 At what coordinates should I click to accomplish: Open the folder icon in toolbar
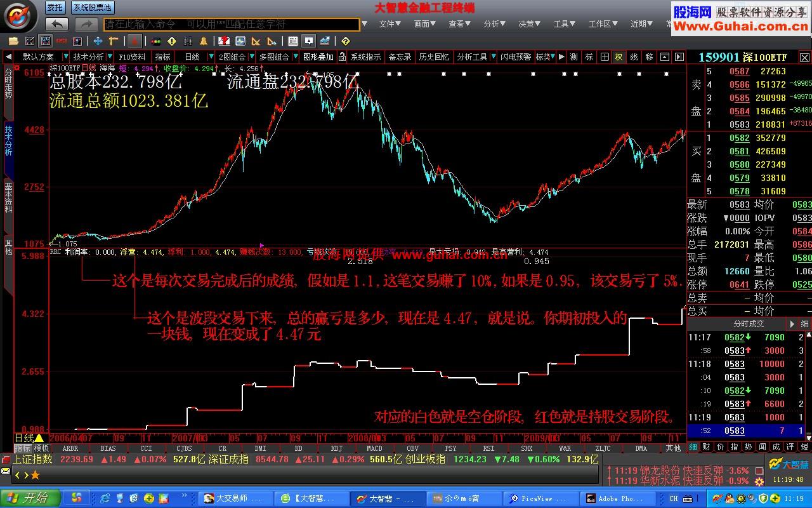click(13, 41)
